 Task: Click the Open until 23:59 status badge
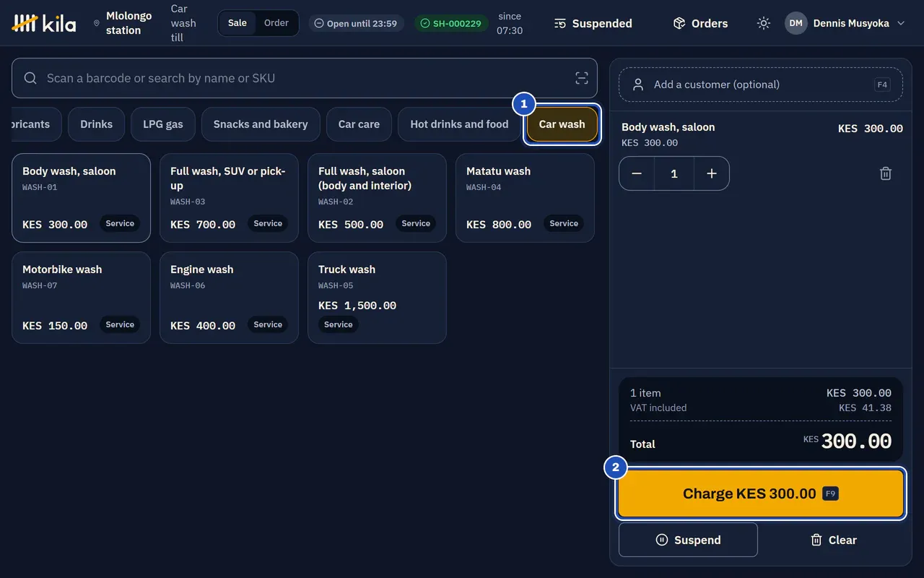click(357, 23)
